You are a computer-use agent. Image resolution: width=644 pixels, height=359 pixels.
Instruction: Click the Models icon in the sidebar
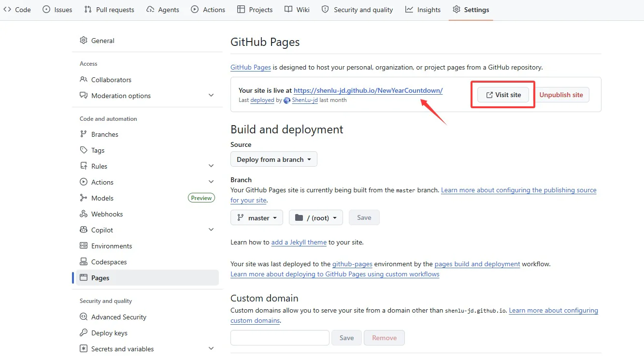click(84, 198)
